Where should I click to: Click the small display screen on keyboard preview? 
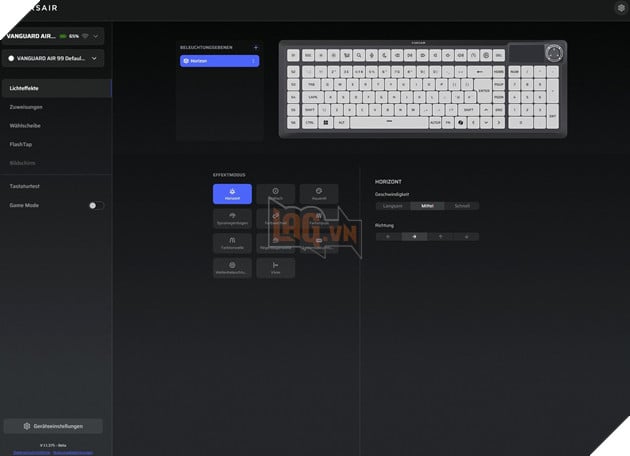click(526, 53)
